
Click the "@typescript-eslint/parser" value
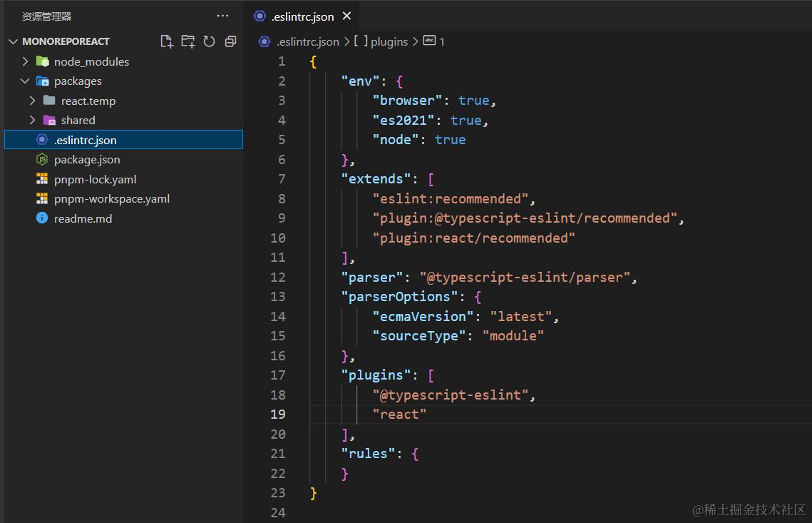tap(525, 278)
